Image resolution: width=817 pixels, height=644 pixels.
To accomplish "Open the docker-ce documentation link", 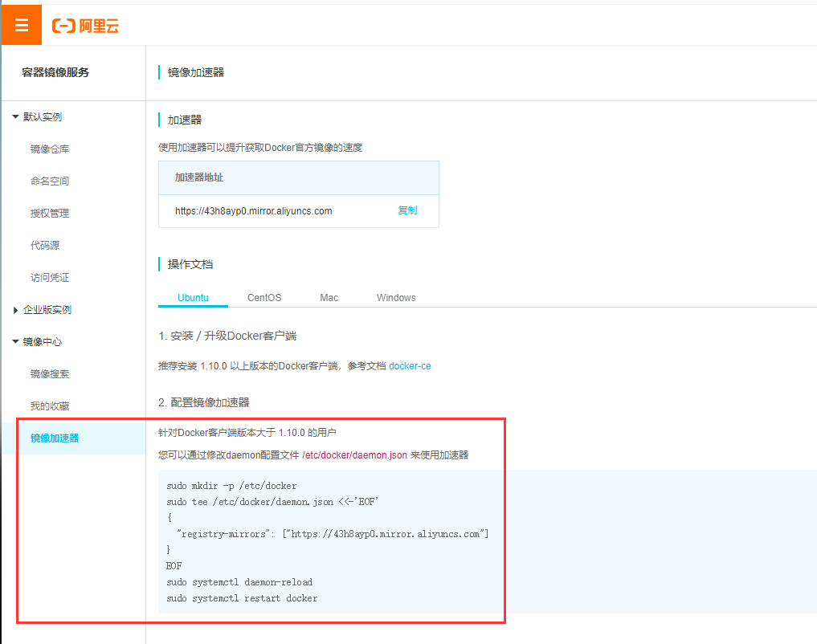I will (x=410, y=366).
